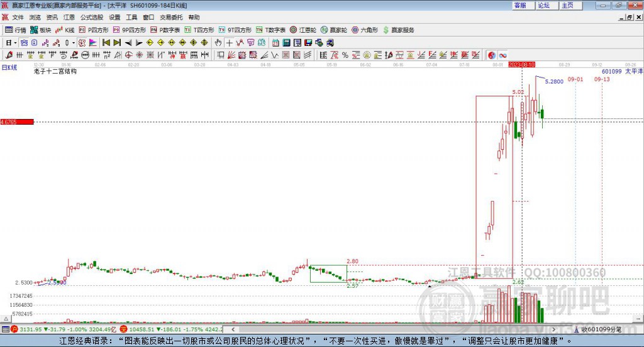Open the 帮助 menu
This screenshot has height=347, width=644.
(x=194, y=17)
